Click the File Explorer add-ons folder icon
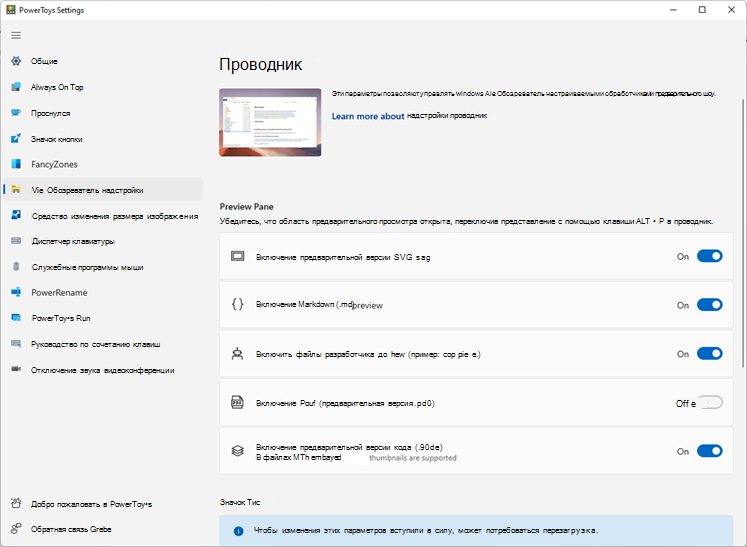Viewport: 747px width, 547px height. click(16, 190)
